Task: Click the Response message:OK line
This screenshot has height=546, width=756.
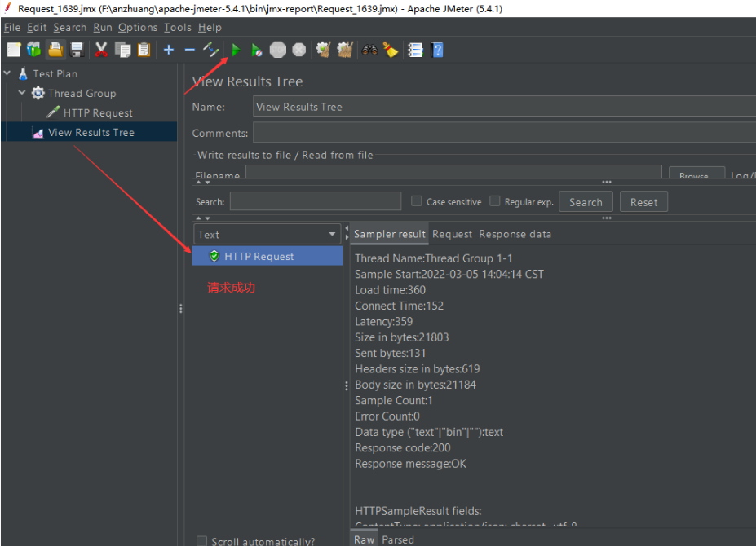Action: point(410,464)
